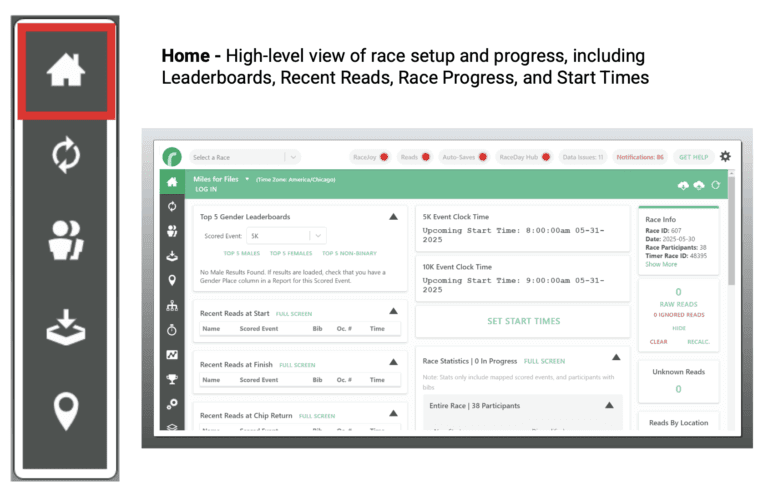Click the large Home icon in the sidebar
768x483 pixels.
66,70
